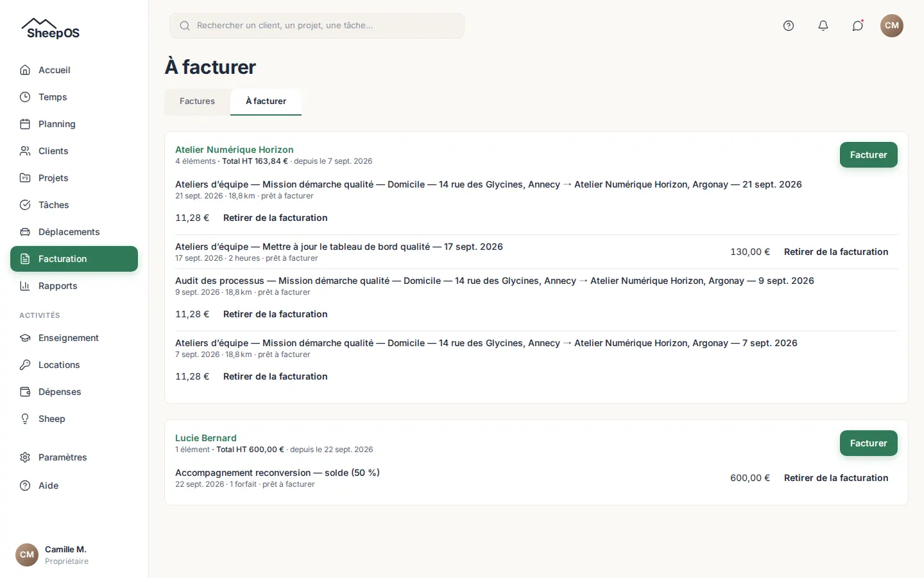Click 'Mettre à jour le tableau de bord qualité' line

pyautogui.click(x=339, y=247)
